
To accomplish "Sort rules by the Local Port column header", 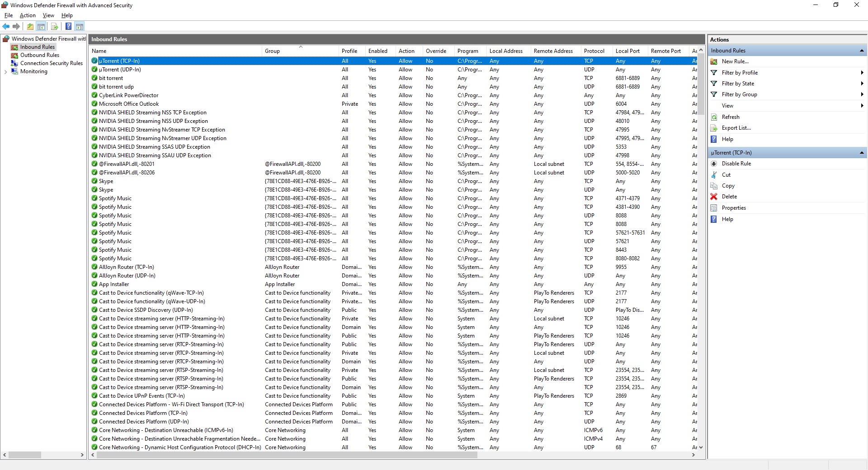I will click(630, 51).
